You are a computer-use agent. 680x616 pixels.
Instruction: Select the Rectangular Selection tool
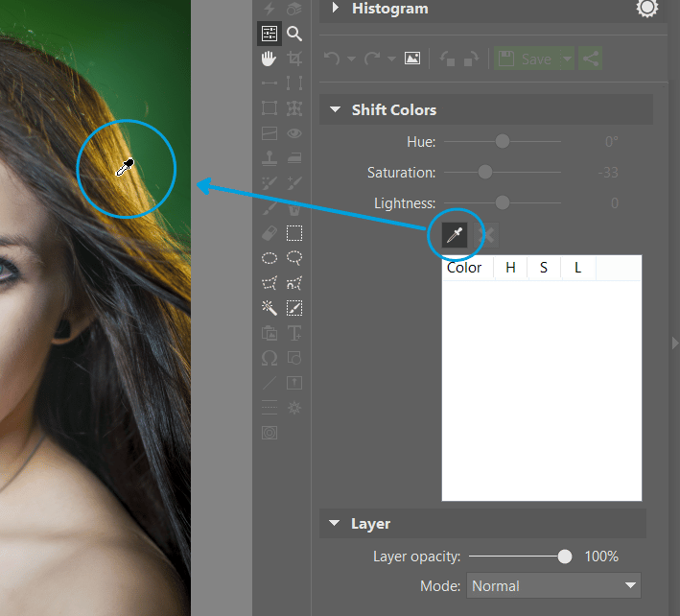pyautogui.click(x=294, y=233)
